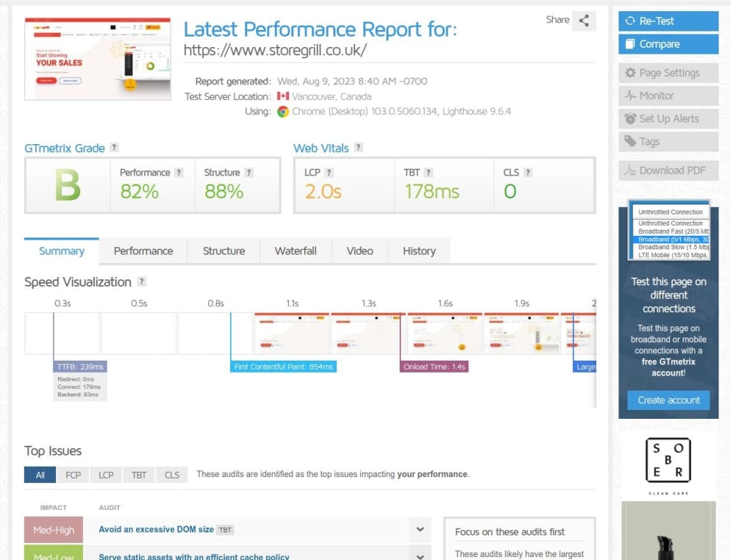
Task: Filter top issues by TBT
Action: (139, 475)
